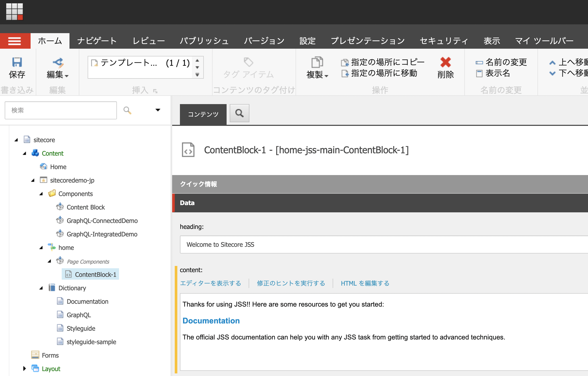Click the エディターを表示する link
The height and width of the screenshot is (376, 588).
(211, 283)
